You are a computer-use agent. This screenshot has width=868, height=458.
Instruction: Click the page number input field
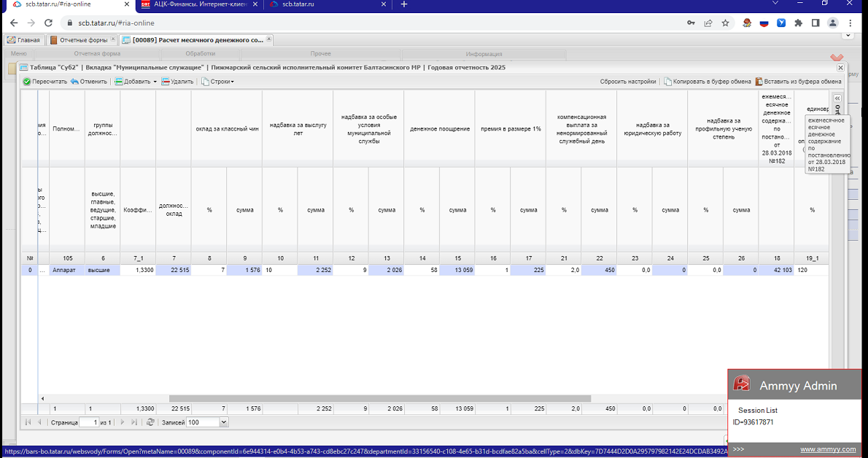coord(88,422)
